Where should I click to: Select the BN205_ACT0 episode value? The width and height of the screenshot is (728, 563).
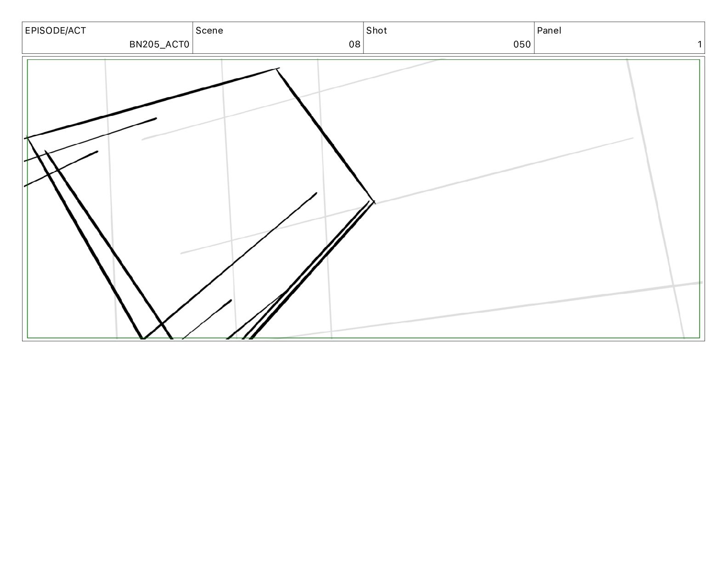[159, 45]
